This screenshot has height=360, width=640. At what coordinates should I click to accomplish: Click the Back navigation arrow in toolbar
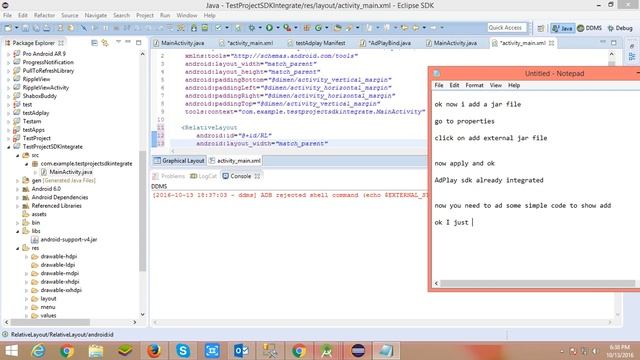416,28
